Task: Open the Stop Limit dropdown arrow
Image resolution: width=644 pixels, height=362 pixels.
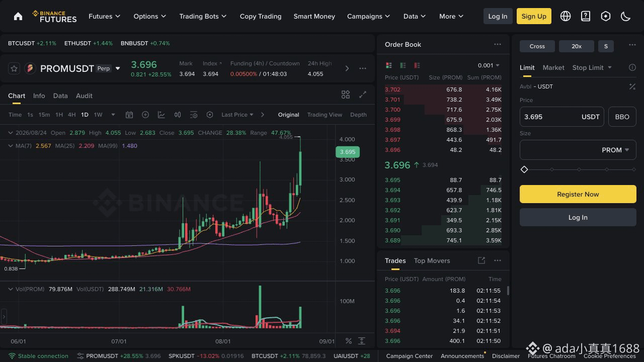Action: [610, 67]
